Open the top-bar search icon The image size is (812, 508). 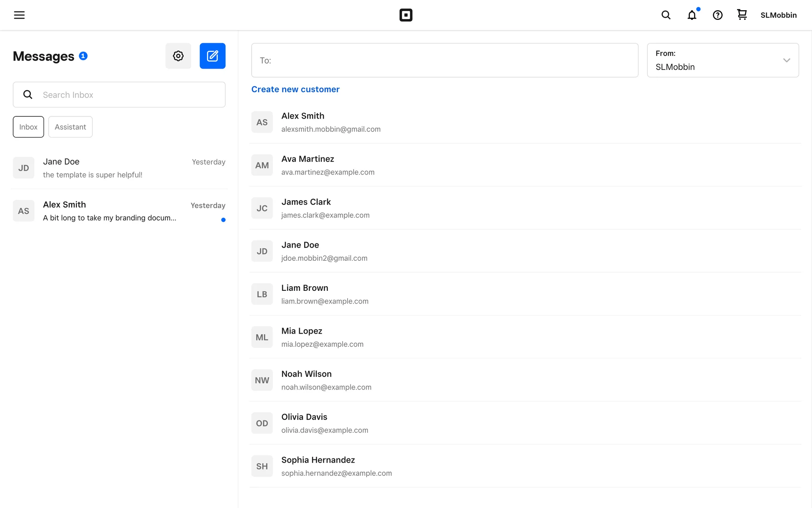pos(666,15)
